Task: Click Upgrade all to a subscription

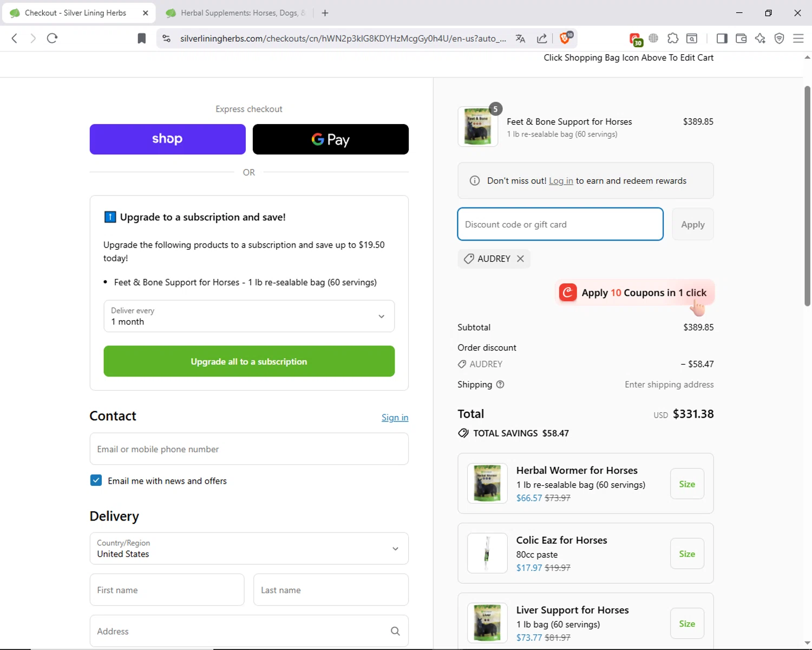Action: tap(249, 361)
